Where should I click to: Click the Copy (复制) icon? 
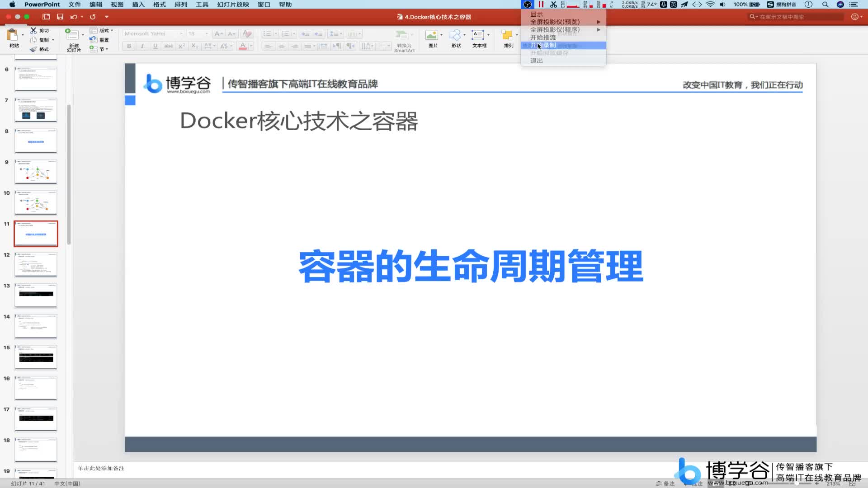[33, 40]
